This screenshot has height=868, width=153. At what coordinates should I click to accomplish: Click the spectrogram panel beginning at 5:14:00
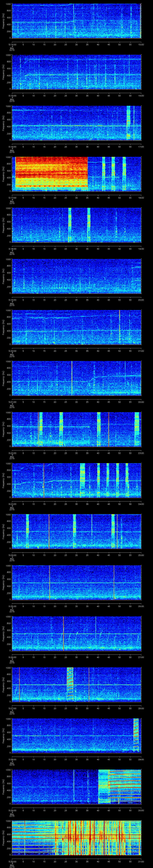pos(76,21)
